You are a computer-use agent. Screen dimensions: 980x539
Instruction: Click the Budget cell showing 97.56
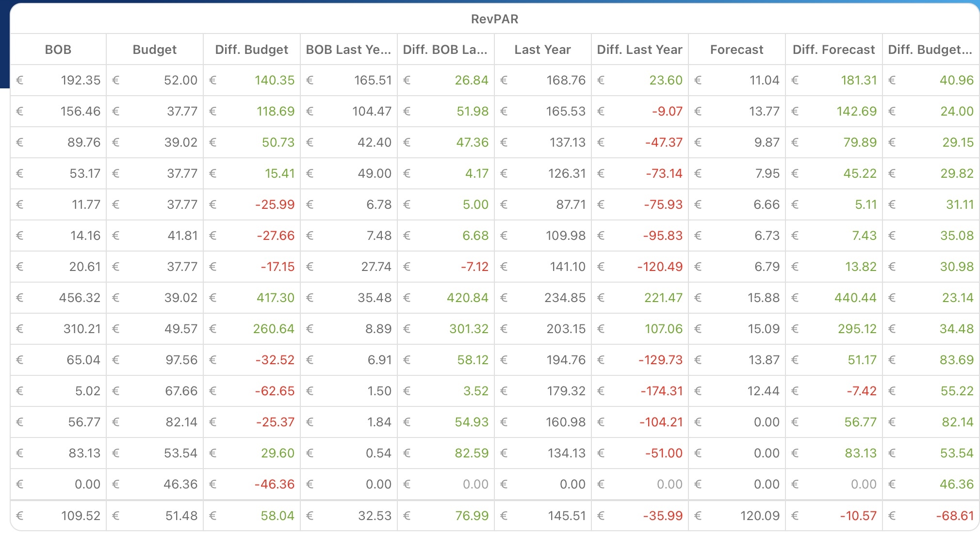click(180, 360)
